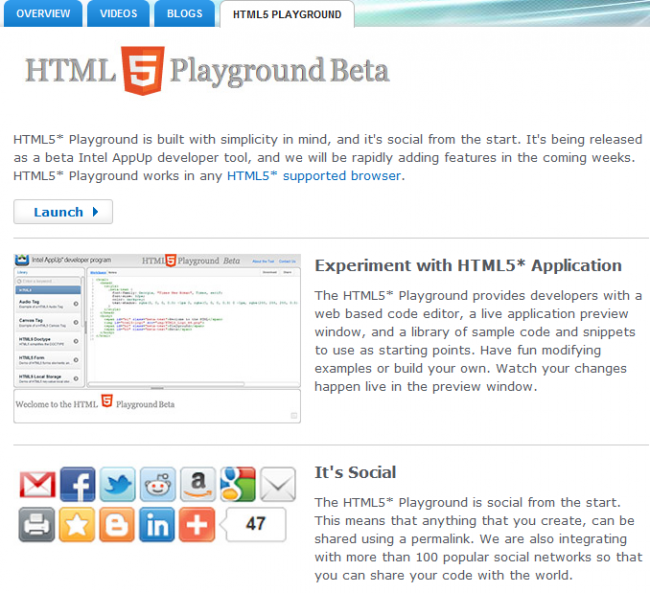
Task: Click the Audio Tag item in screenshot
Action: click(49, 304)
